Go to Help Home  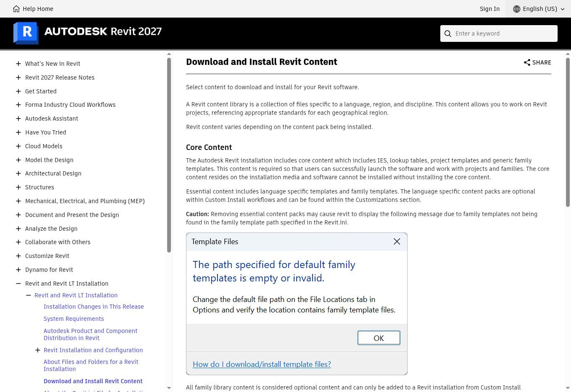point(33,9)
